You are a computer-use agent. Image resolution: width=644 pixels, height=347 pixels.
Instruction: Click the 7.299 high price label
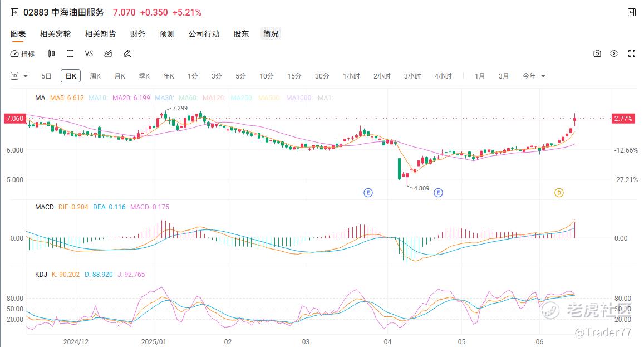point(180,108)
